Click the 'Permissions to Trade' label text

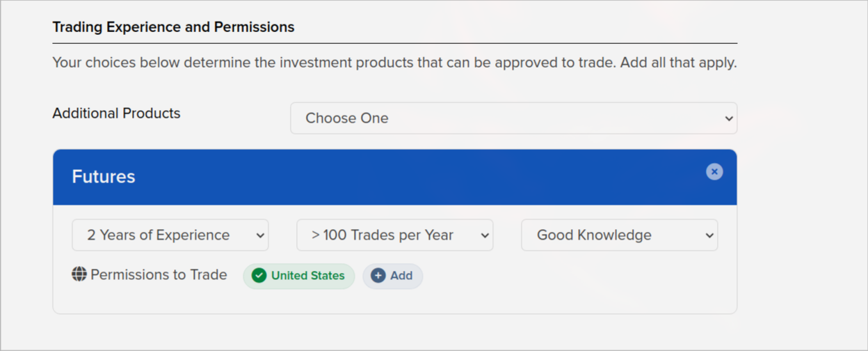159,275
